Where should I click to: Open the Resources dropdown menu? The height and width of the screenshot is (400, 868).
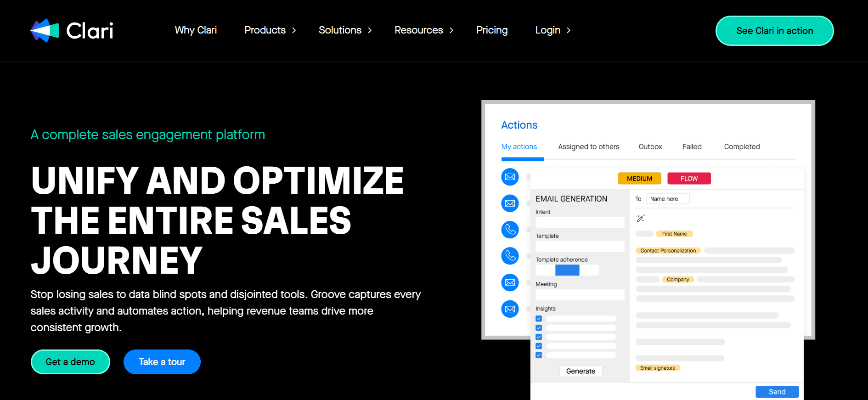click(x=424, y=30)
